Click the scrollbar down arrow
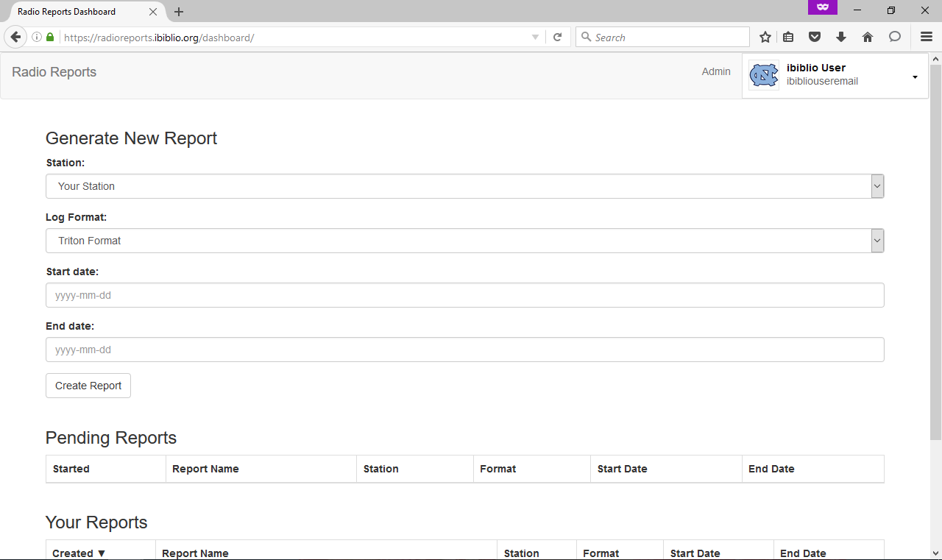This screenshot has width=942, height=560. click(x=936, y=553)
